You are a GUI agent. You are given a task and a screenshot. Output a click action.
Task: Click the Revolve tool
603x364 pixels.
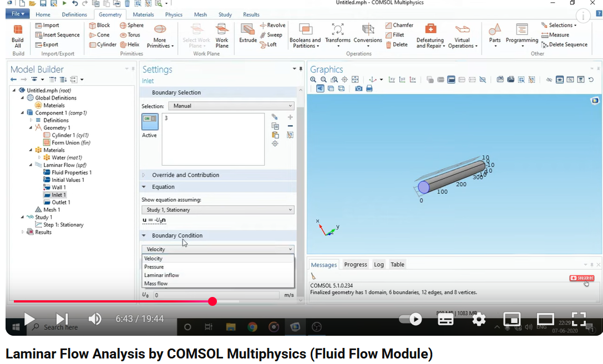click(x=272, y=25)
